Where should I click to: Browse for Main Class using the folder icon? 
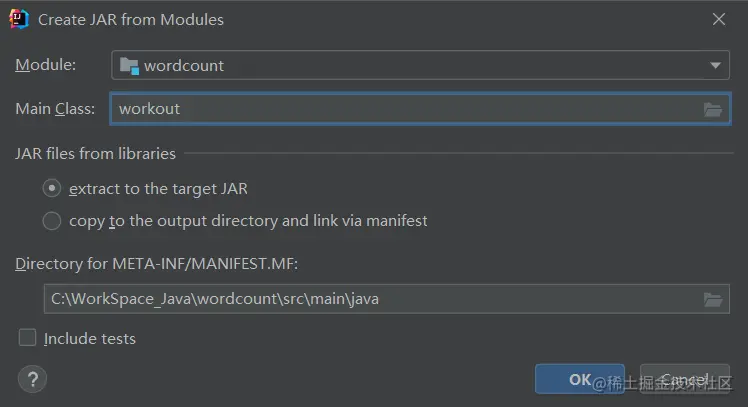[x=713, y=110]
